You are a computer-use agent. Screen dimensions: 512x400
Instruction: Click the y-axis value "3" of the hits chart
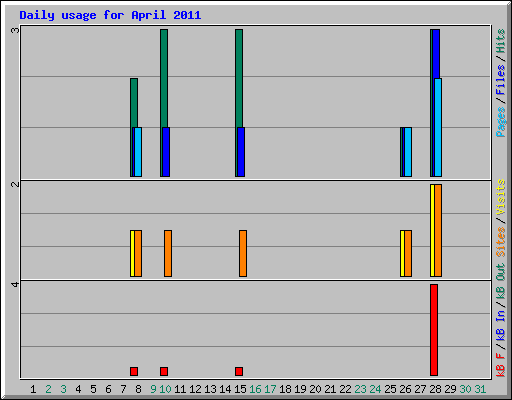click(x=15, y=31)
